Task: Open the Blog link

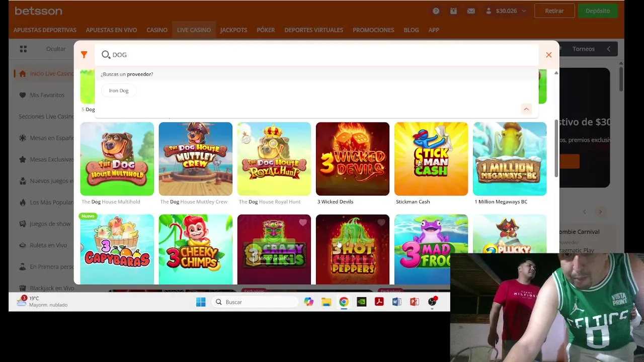Action: point(411,30)
